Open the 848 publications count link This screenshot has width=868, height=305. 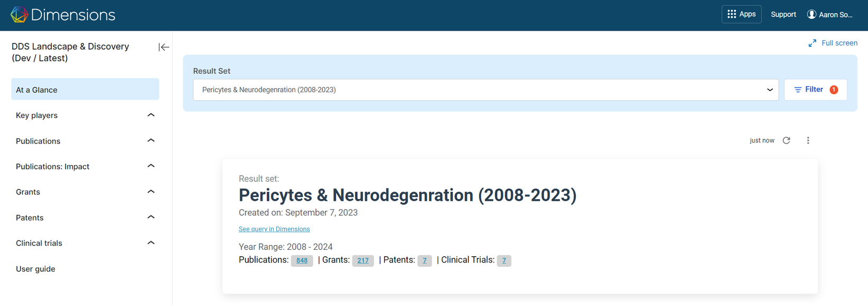tap(302, 261)
